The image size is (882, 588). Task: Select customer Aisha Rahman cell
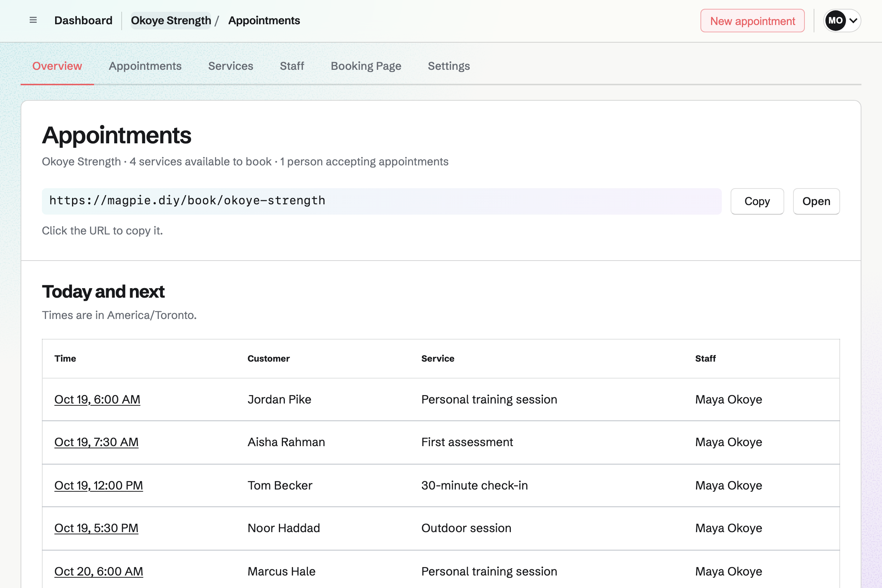tap(286, 442)
